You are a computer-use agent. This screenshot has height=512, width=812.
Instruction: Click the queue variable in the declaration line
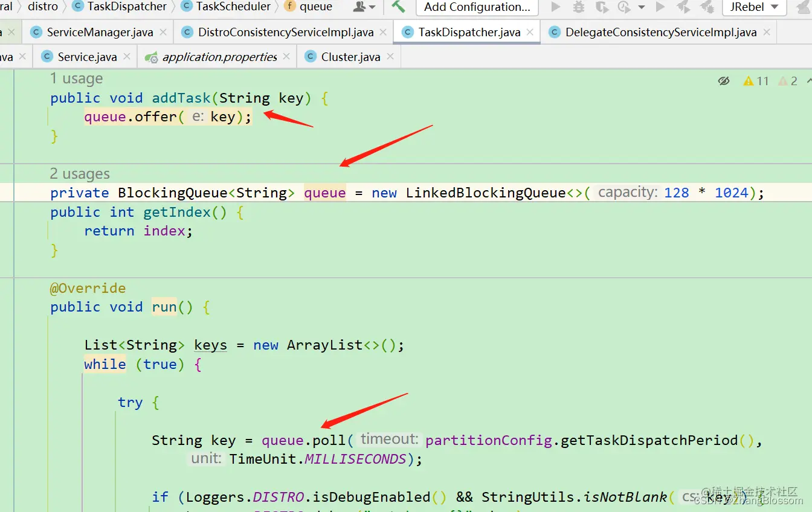point(324,193)
